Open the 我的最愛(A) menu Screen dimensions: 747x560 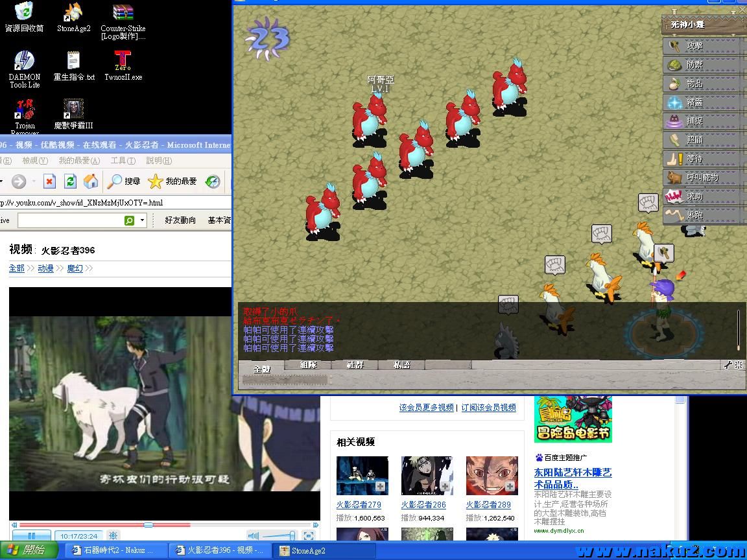(x=79, y=161)
